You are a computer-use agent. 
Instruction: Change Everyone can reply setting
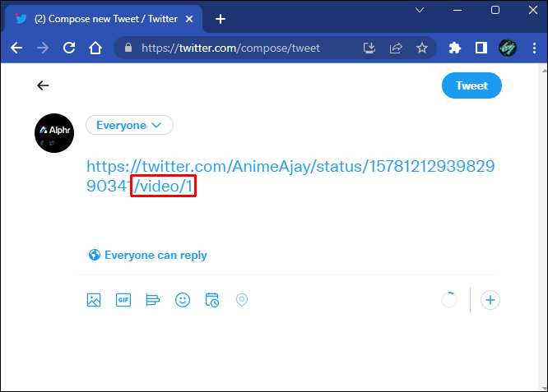pos(148,255)
